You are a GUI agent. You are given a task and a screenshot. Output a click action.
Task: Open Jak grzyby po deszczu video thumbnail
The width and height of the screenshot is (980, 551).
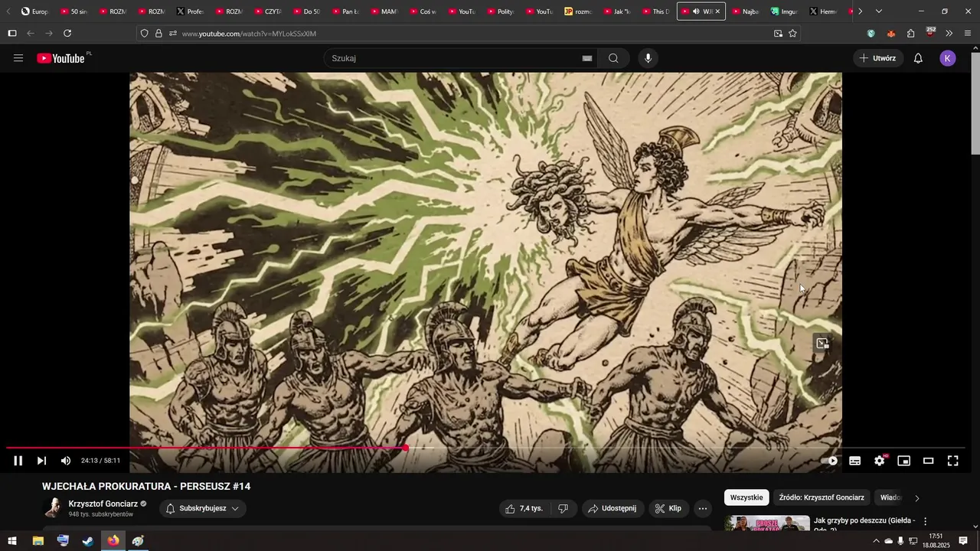(767, 523)
